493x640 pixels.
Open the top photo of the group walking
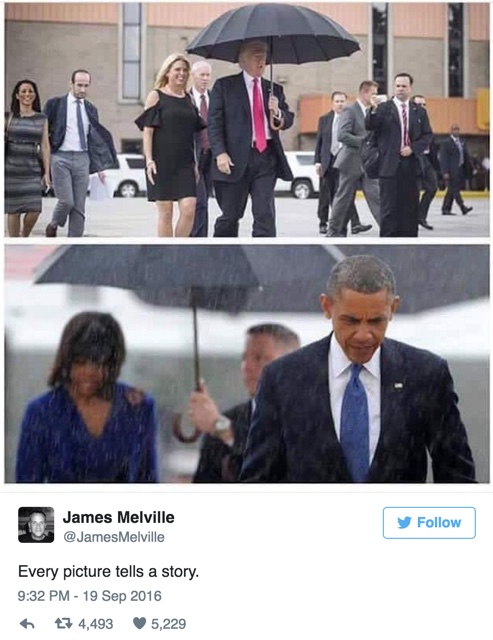(x=247, y=120)
